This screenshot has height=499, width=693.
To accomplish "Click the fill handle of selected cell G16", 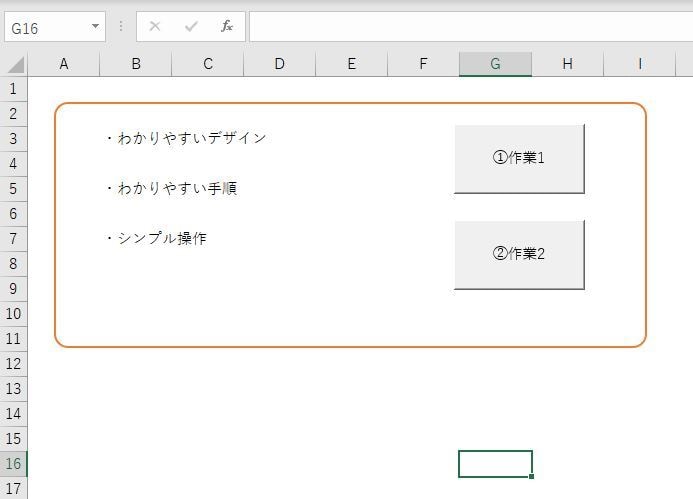I will tap(532, 476).
